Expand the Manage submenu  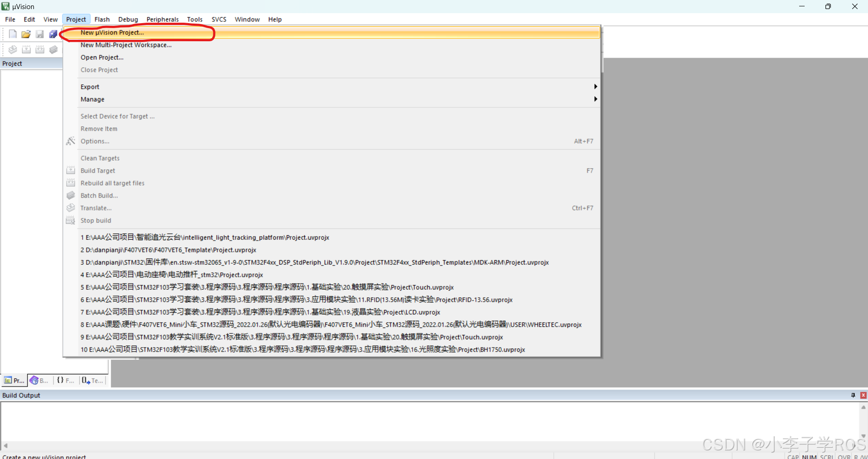coord(595,99)
